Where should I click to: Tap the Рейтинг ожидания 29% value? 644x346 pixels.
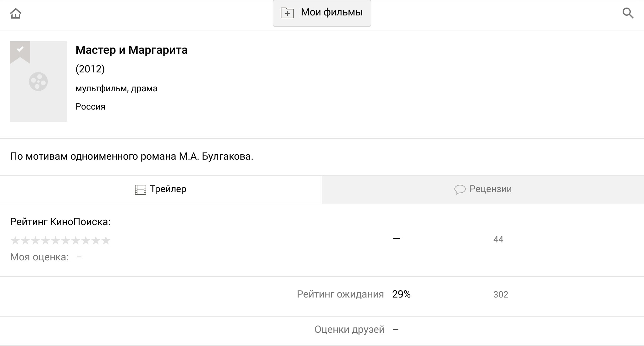pyautogui.click(x=401, y=294)
